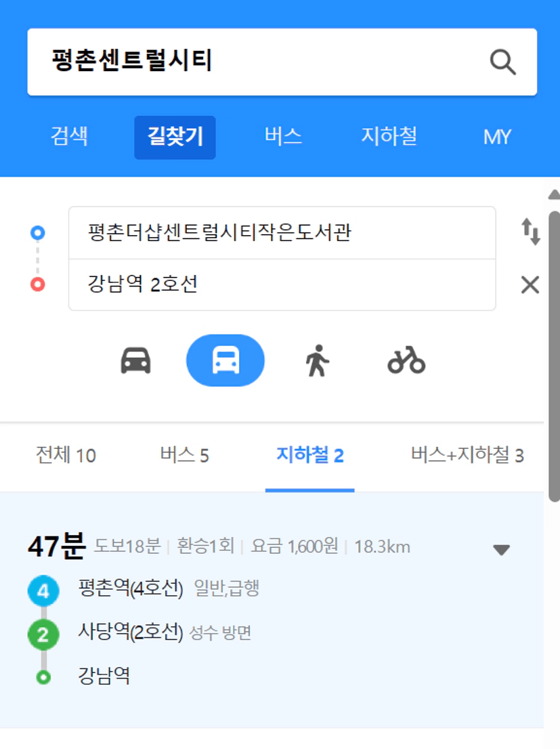Click the 일반,급행 train type label
The height and width of the screenshot is (749, 560).
click(227, 588)
